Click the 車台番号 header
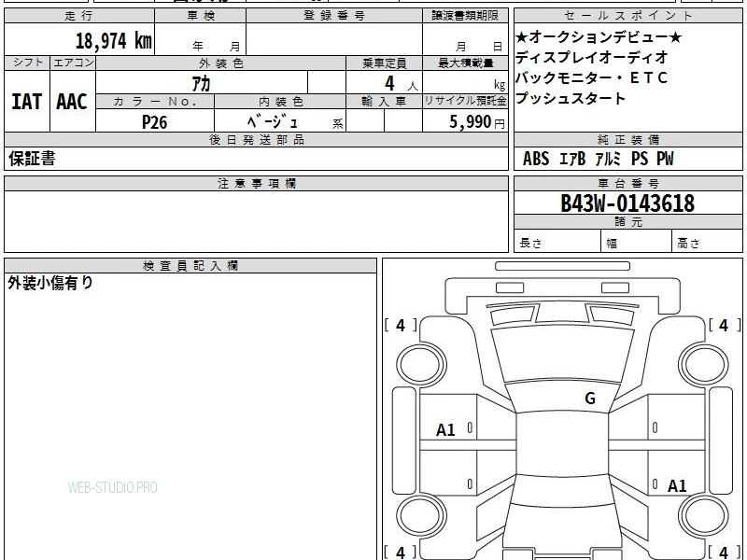747x560 pixels. pyautogui.click(x=627, y=183)
